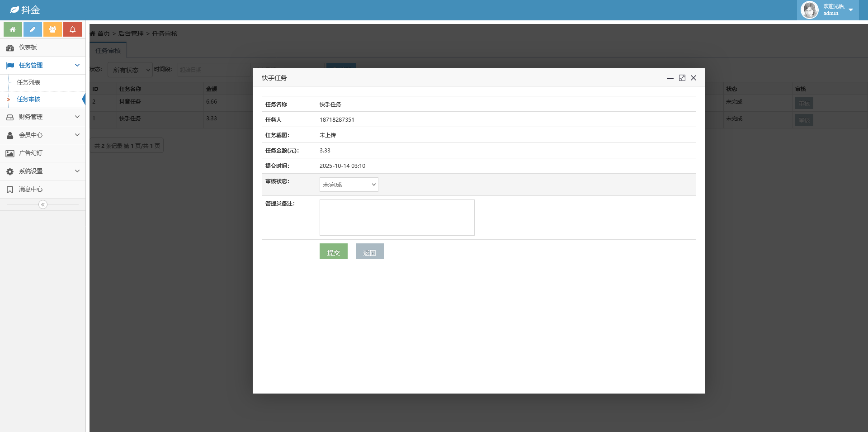
Task: Open 消息中心 menu item
Action: click(x=31, y=189)
